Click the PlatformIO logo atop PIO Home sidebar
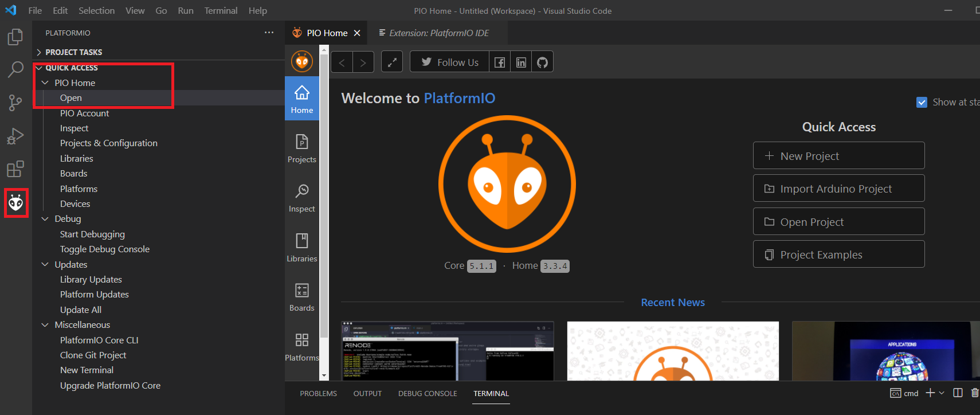The width and height of the screenshot is (980, 415). [x=302, y=61]
